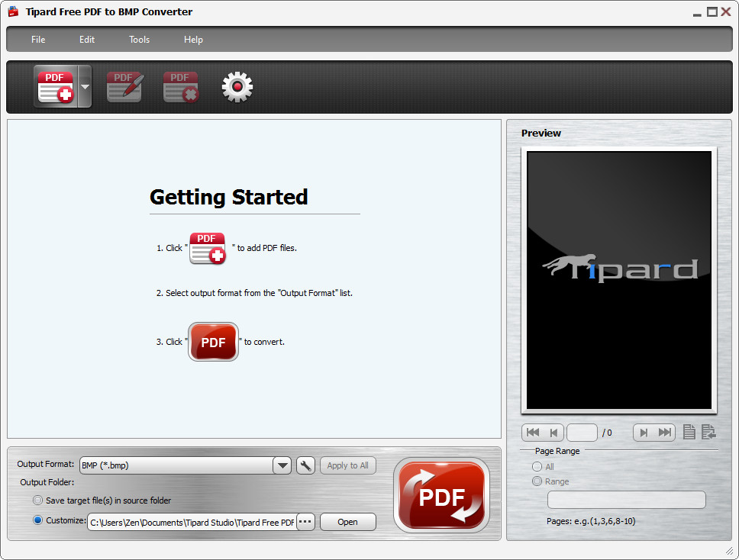Click the big red PDF convert button
Screen dimensions: 739x560
(441, 494)
